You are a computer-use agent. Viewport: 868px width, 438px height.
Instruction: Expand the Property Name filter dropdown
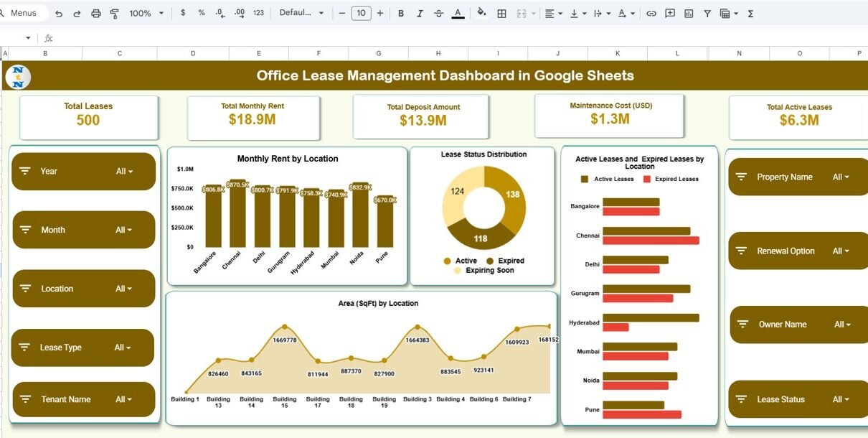point(841,177)
